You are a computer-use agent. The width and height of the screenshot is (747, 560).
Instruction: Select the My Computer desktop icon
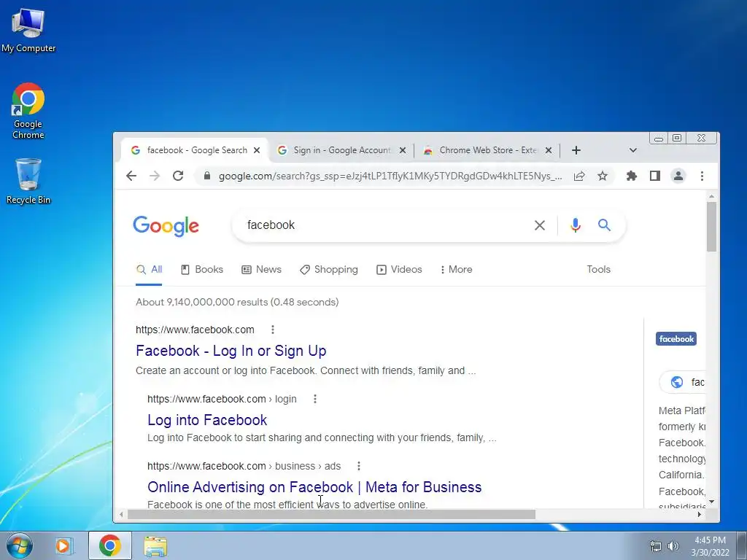[x=28, y=29]
